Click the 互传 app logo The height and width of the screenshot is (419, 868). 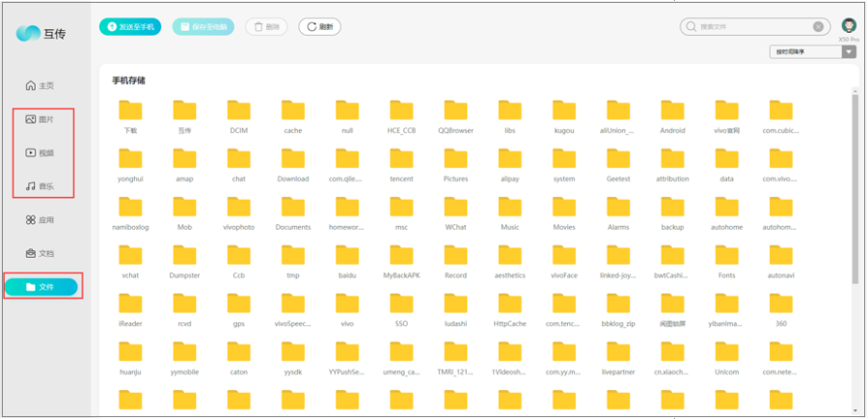(x=41, y=34)
